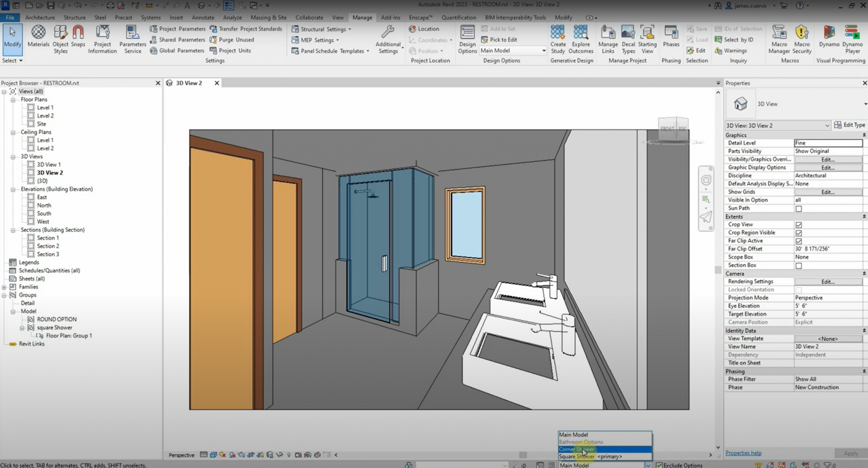
Task: Open the View Template value dropdown
Action: pyautogui.click(x=828, y=338)
